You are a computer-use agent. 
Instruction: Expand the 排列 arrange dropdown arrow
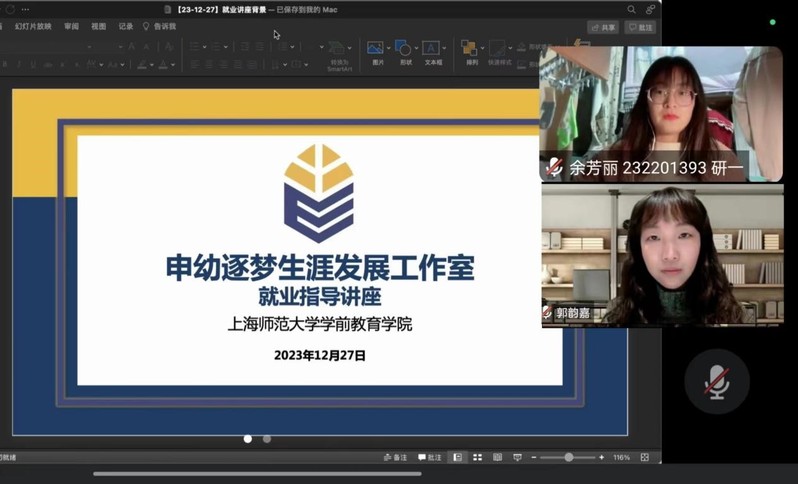click(482, 48)
